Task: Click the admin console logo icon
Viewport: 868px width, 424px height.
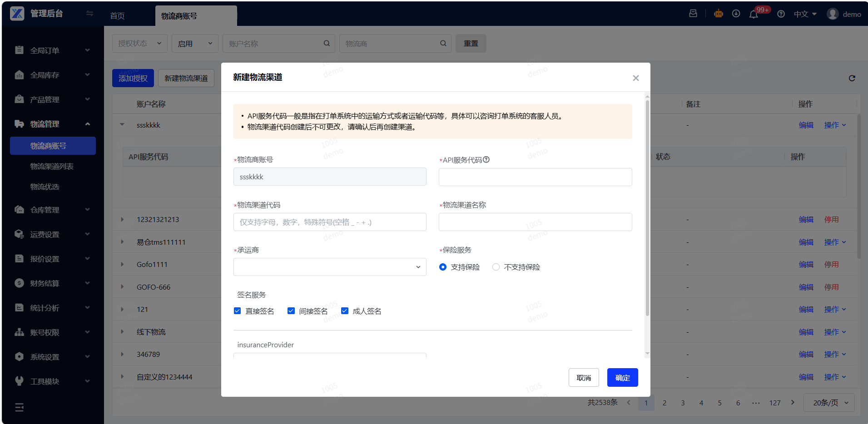Action: pos(17,14)
